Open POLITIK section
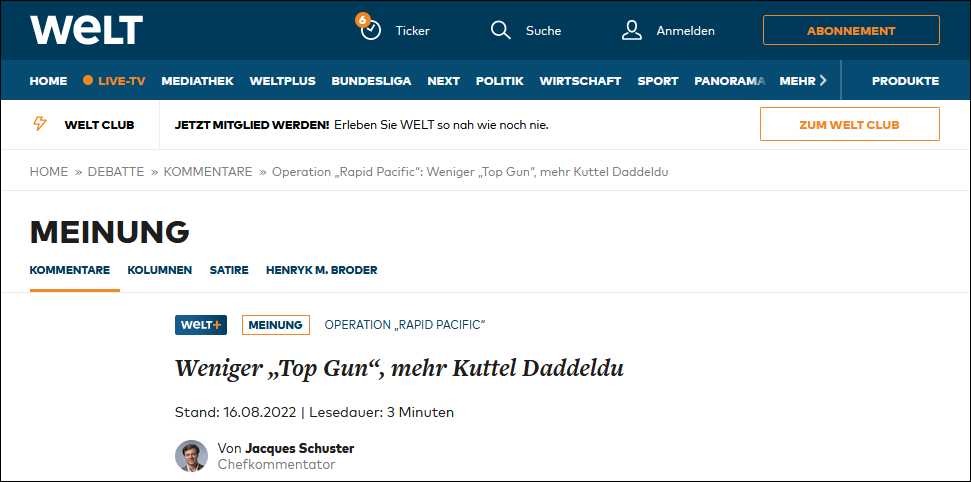The width and height of the screenshot is (971, 482). 500,81
